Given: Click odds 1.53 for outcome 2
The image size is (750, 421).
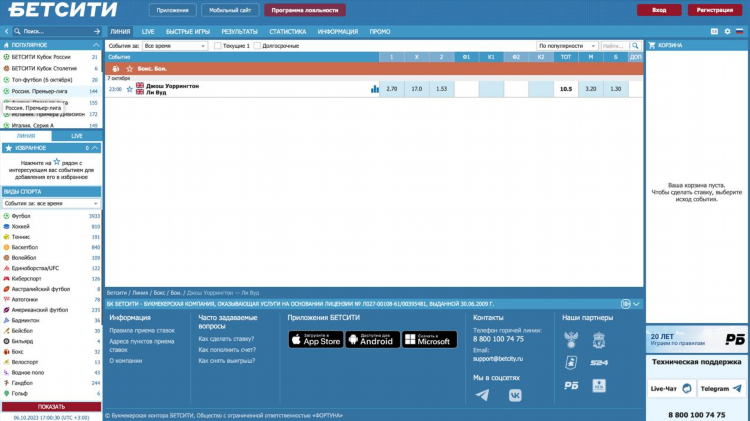Looking at the screenshot, I should 441,89.
